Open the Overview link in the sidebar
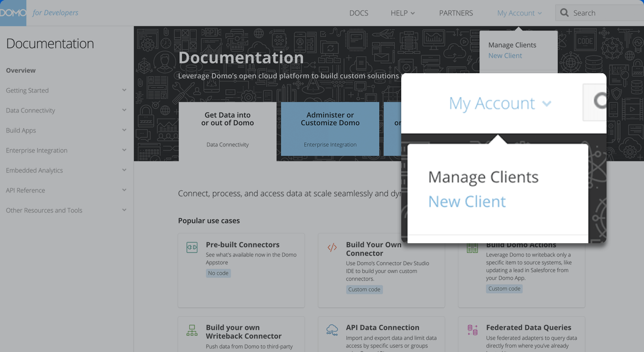 [x=21, y=70]
